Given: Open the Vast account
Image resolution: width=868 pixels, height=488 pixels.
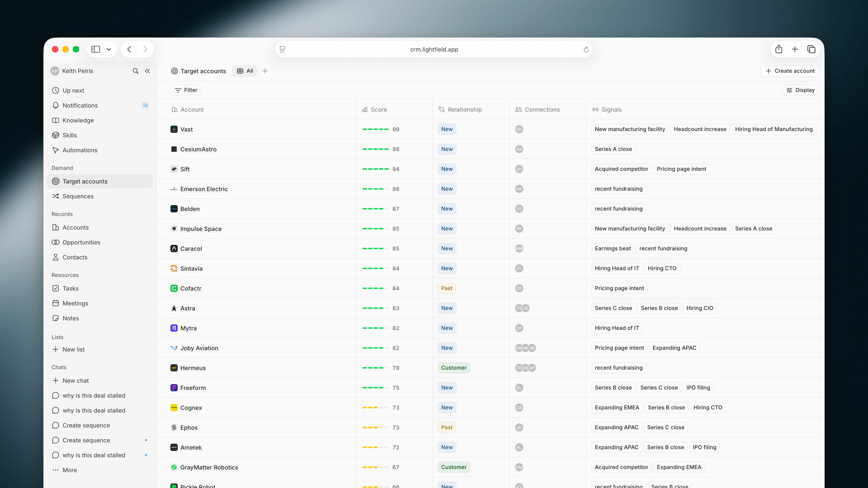Looking at the screenshot, I should point(187,129).
